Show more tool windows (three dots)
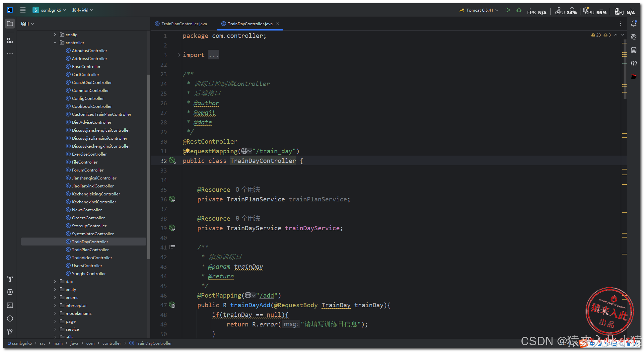This screenshot has width=644, height=352. 10,54
